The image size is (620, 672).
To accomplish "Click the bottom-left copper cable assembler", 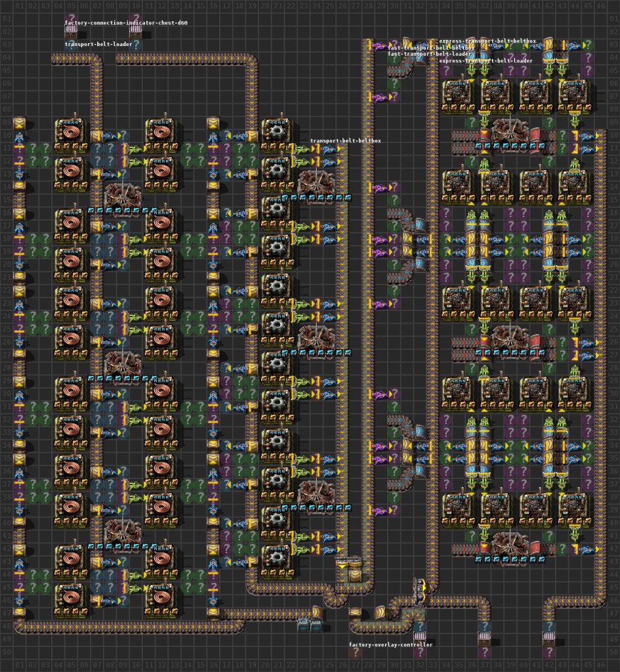I will 71,599.
